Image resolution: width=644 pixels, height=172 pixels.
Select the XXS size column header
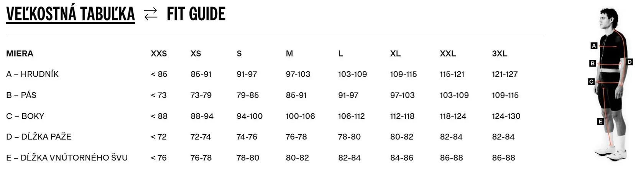click(x=159, y=54)
